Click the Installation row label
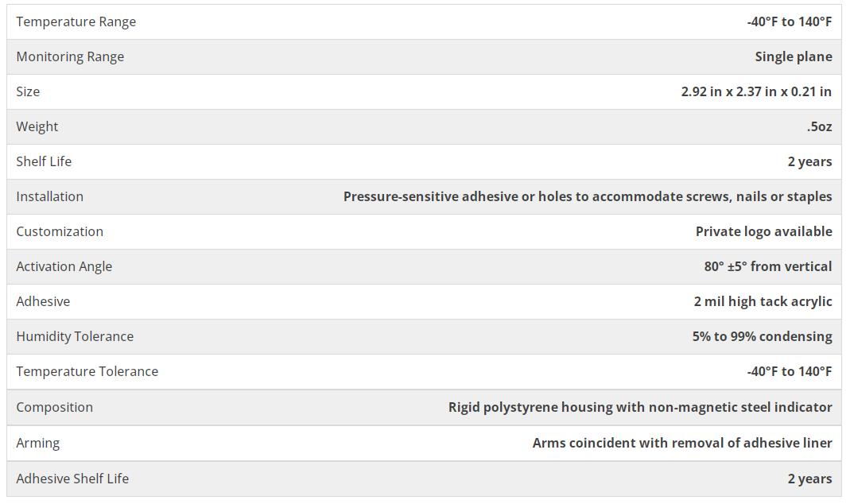Viewport: 850px width, 504px height. pos(49,196)
